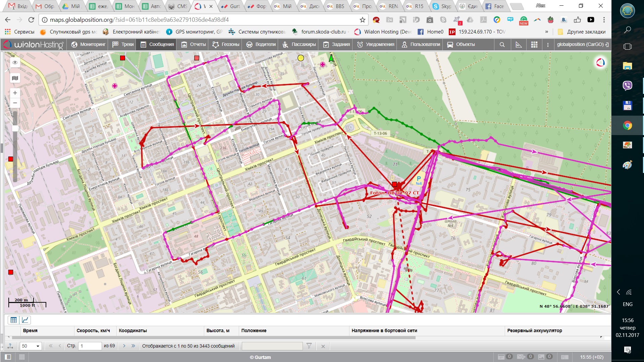Expand three-dots more menu in top bar

pos(548,45)
